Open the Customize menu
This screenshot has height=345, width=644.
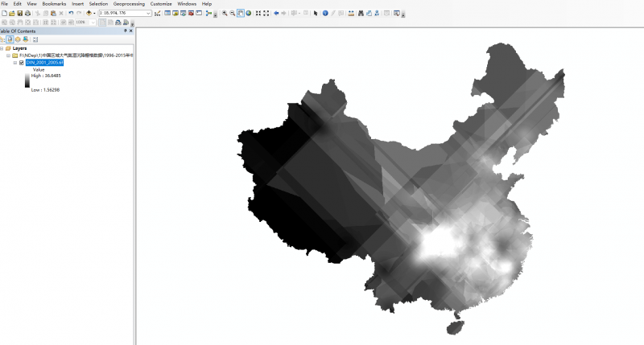click(x=161, y=4)
